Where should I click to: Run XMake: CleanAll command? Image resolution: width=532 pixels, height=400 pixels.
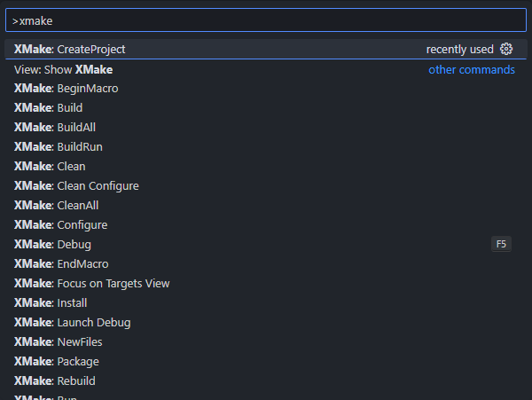tap(57, 206)
